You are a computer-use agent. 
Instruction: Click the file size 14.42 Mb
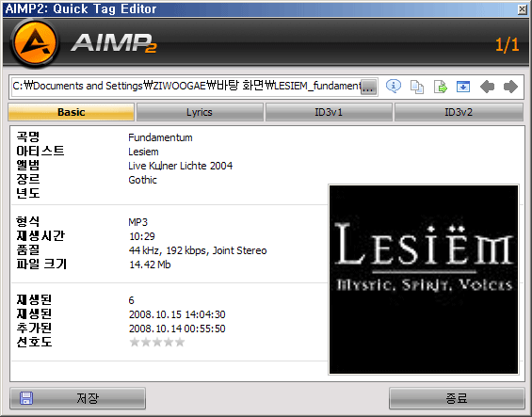(150, 265)
